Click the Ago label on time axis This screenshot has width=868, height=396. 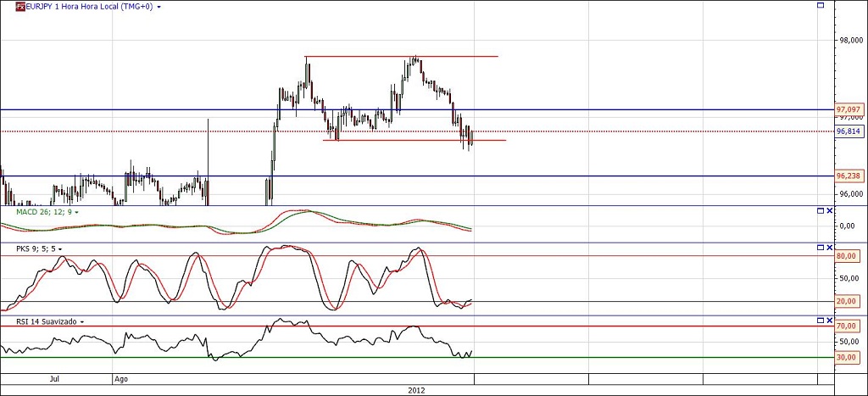pyautogui.click(x=121, y=379)
